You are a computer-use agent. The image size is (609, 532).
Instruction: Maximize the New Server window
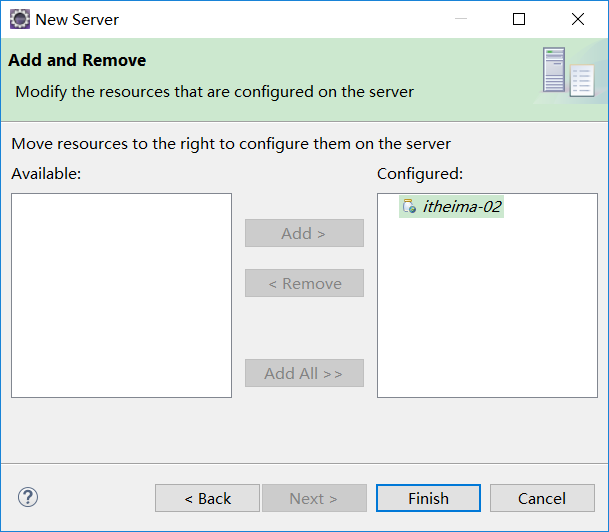tap(519, 19)
